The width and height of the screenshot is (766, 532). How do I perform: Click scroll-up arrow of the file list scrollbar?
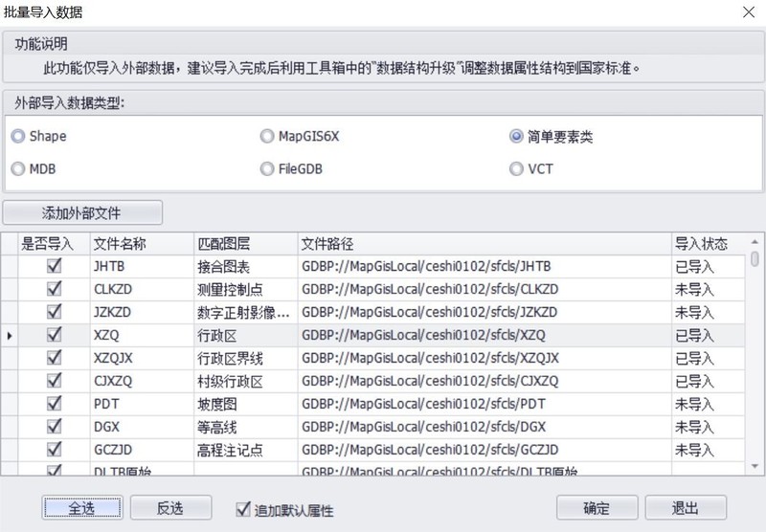(x=755, y=243)
